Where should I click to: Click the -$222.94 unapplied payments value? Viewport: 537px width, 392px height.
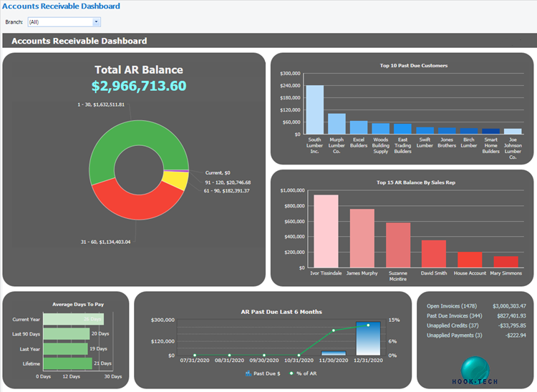[516, 335]
